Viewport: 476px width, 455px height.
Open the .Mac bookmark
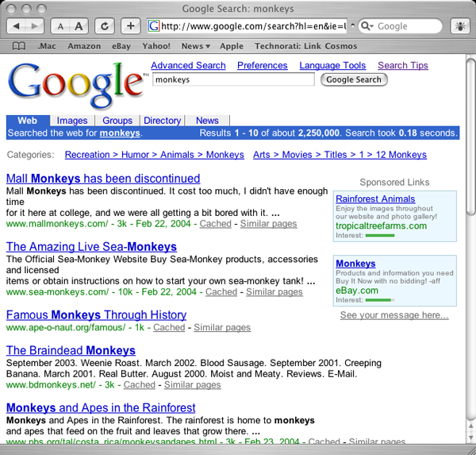click(47, 46)
